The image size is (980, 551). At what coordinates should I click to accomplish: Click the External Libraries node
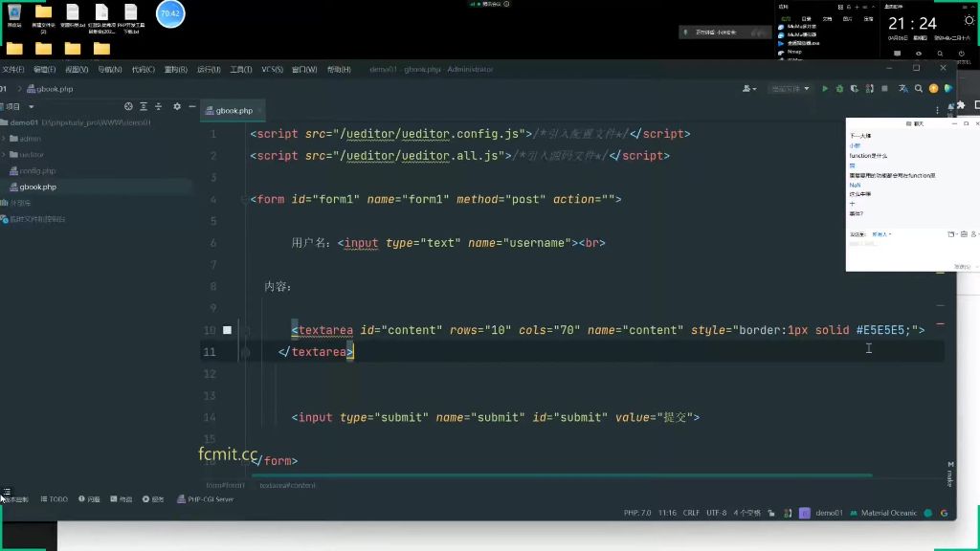(x=15, y=203)
